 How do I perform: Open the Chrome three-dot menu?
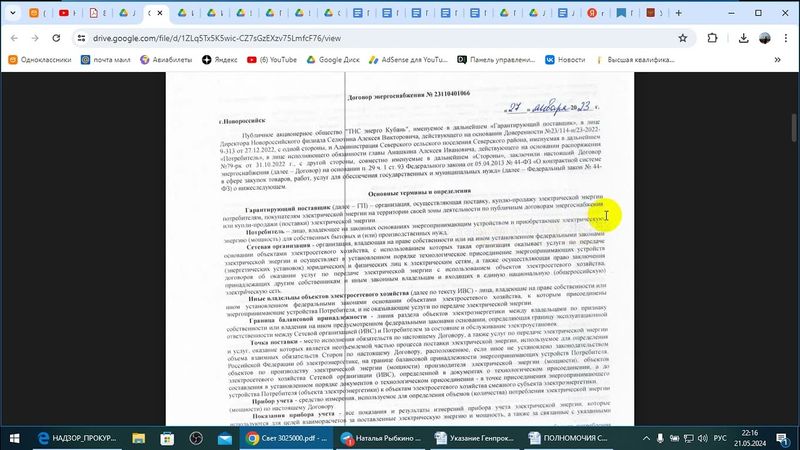pyautogui.click(x=786, y=38)
